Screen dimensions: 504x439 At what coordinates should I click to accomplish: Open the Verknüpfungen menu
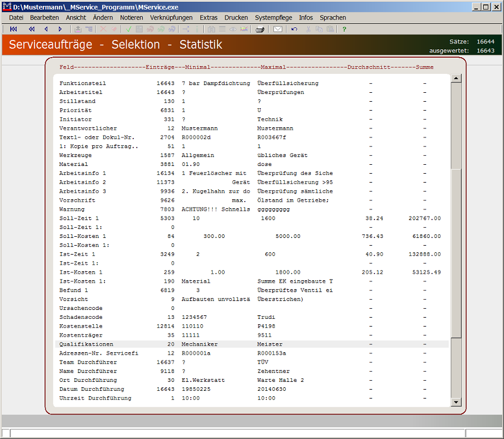click(171, 18)
